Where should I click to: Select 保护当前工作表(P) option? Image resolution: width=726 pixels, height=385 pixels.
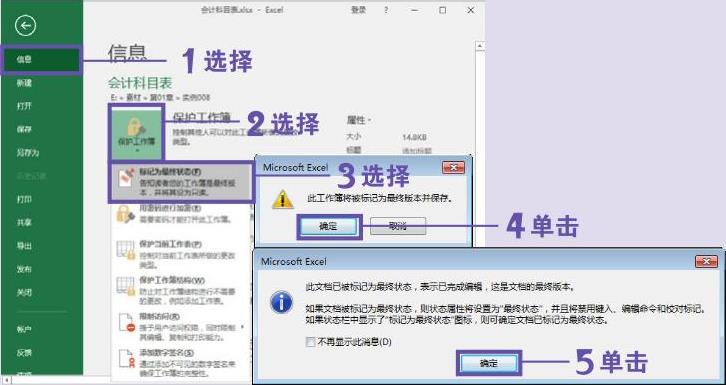click(182, 255)
